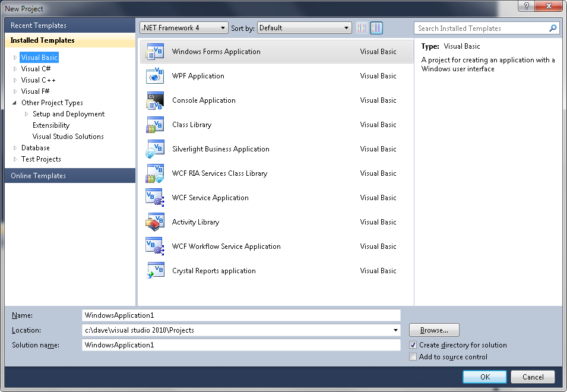567x392 pixels.
Task: Expand the Visual C# tree node
Action: [x=15, y=69]
